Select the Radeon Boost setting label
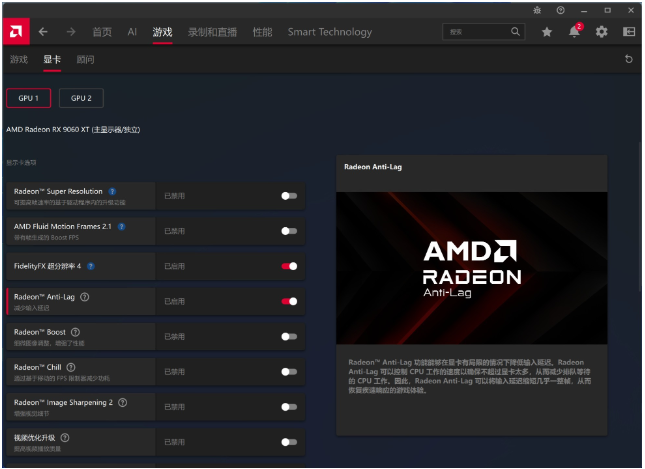The image size is (645, 469). [39, 332]
